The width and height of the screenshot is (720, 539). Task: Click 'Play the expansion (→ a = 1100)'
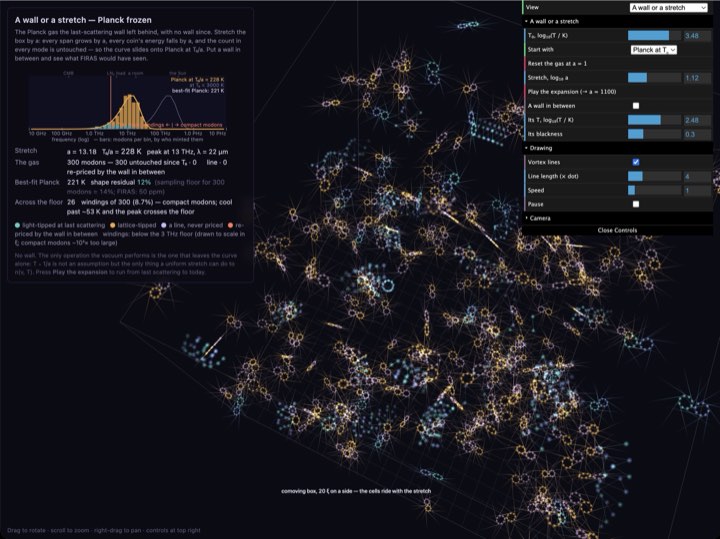[618, 91]
